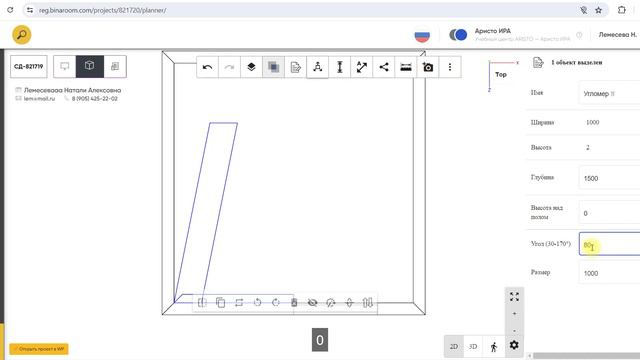Select the vertical dimension tool
This screenshot has width=640, height=360.
(x=340, y=67)
